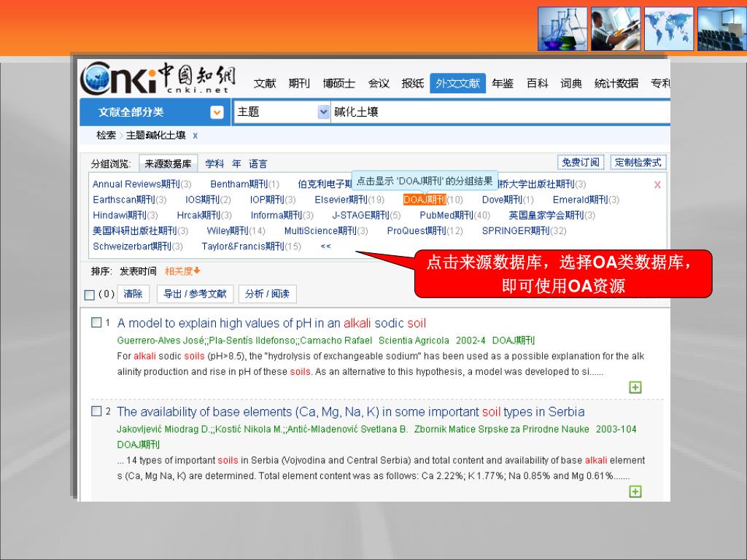747x560 pixels.
Task: Check the box for result 2
Action: point(96,411)
